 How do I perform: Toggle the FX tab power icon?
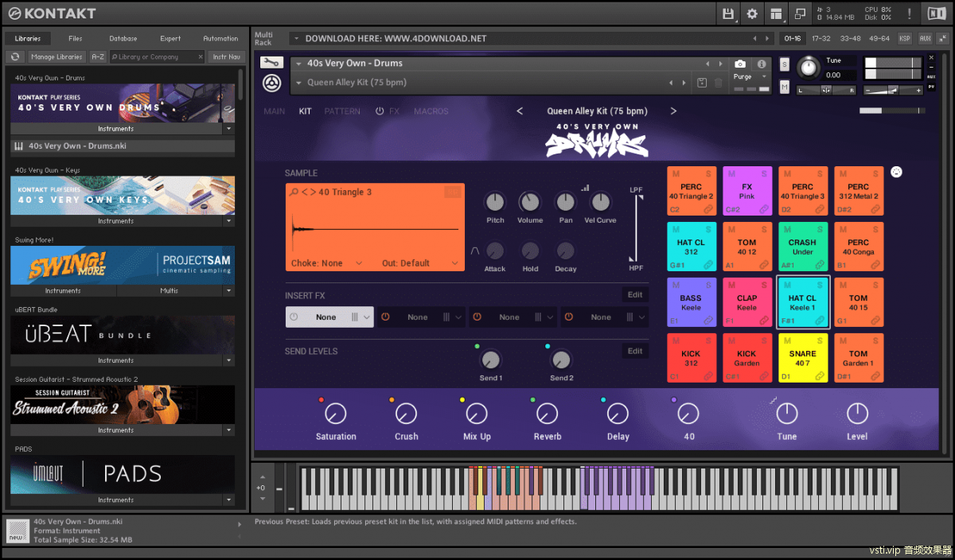(380, 111)
